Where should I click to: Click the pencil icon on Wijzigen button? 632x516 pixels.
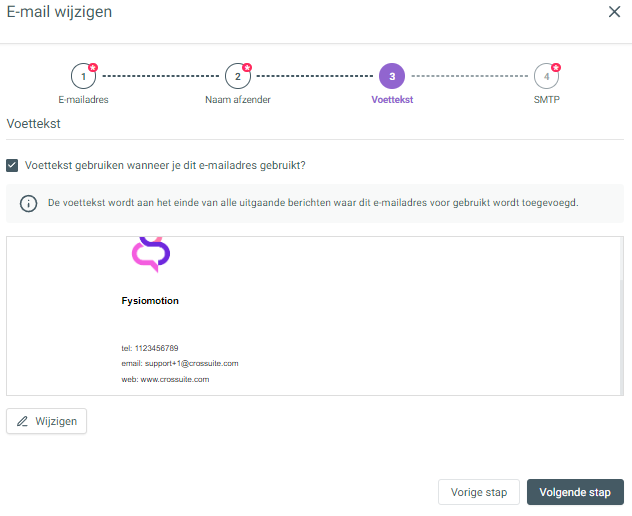pyautogui.click(x=22, y=421)
